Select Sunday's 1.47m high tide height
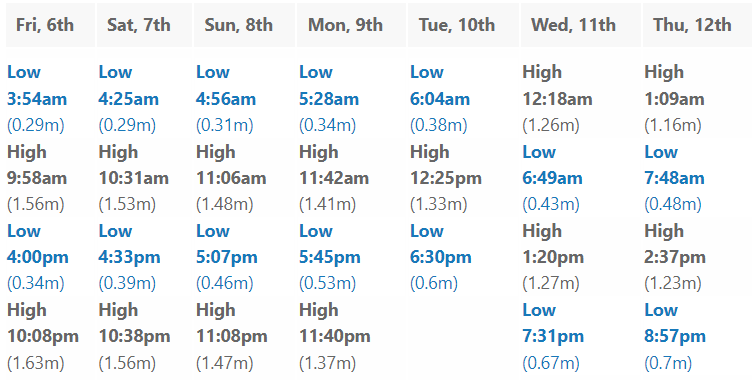 click(x=224, y=363)
